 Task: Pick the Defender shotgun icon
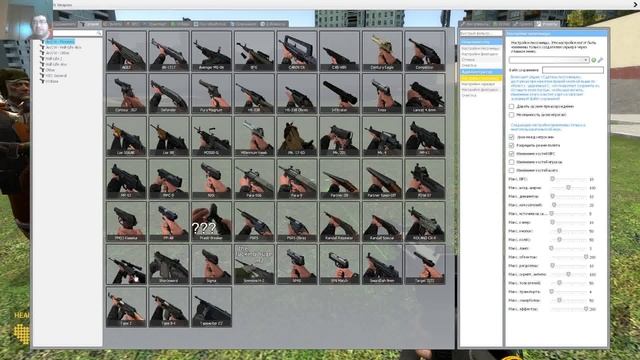(169, 93)
